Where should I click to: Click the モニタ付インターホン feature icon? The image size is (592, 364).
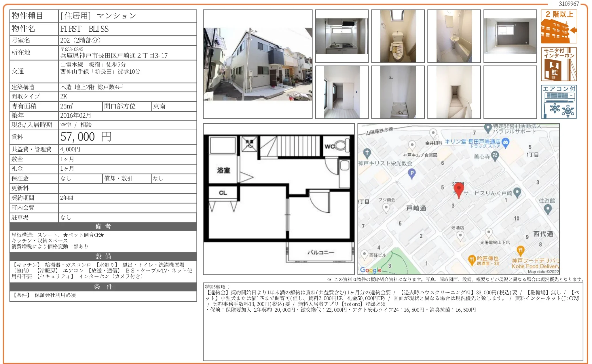point(559,64)
